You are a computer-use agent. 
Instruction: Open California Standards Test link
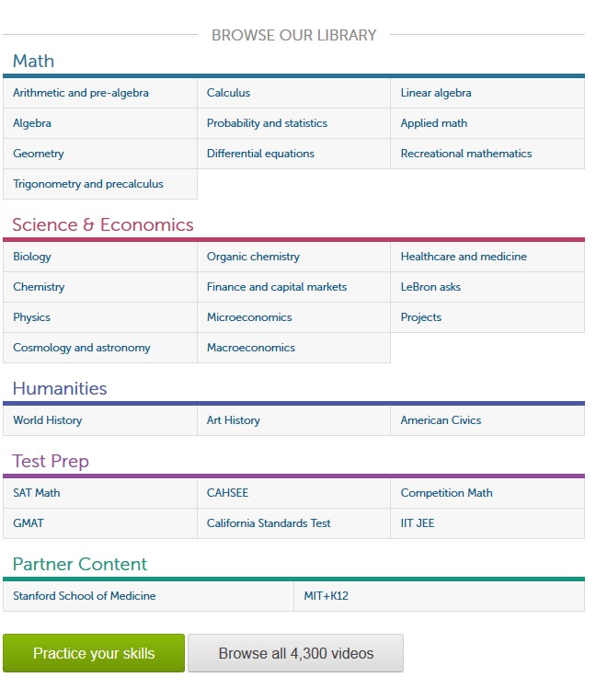click(x=269, y=523)
